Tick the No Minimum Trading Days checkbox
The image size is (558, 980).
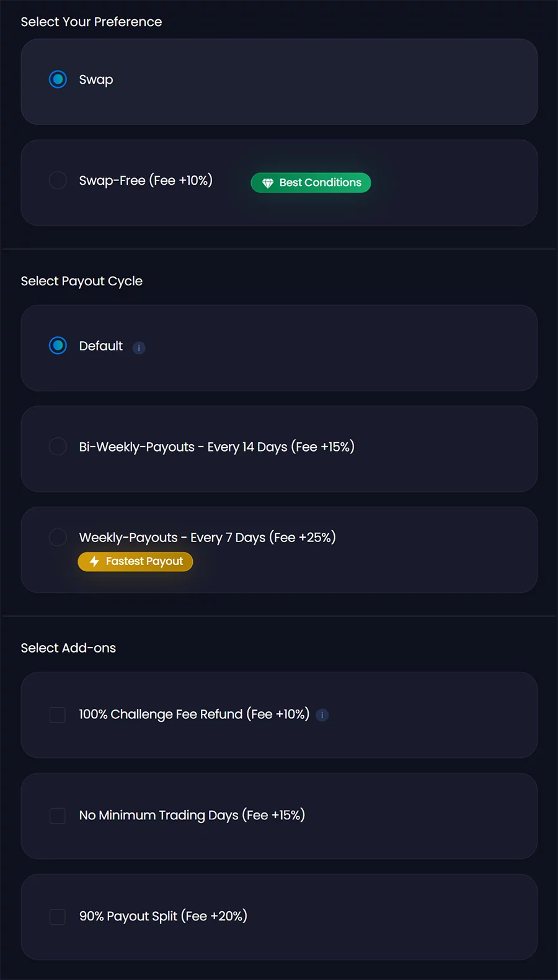pyautogui.click(x=58, y=816)
